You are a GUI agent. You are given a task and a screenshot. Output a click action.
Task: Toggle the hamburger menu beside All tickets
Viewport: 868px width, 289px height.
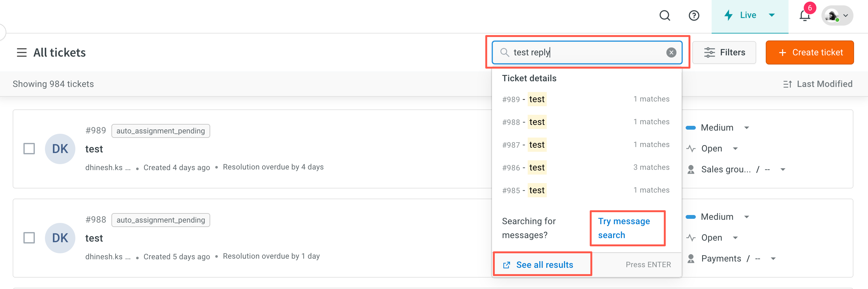22,52
